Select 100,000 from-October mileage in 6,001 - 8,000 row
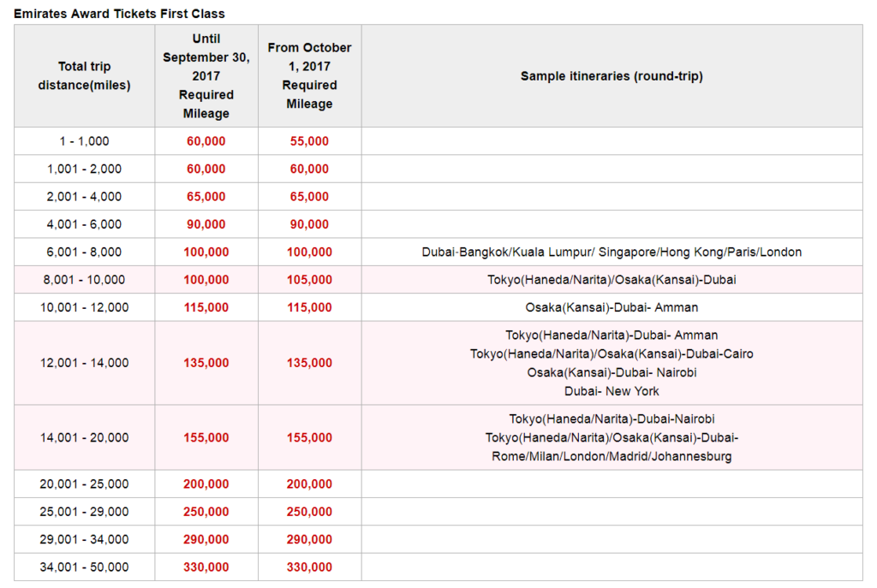The height and width of the screenshot is (588, 877). 309,252
